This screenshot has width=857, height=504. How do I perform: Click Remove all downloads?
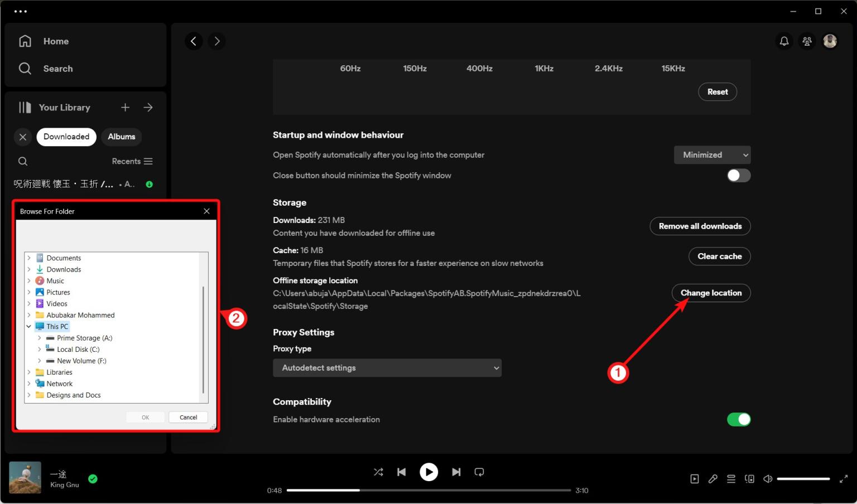(700, 226)
